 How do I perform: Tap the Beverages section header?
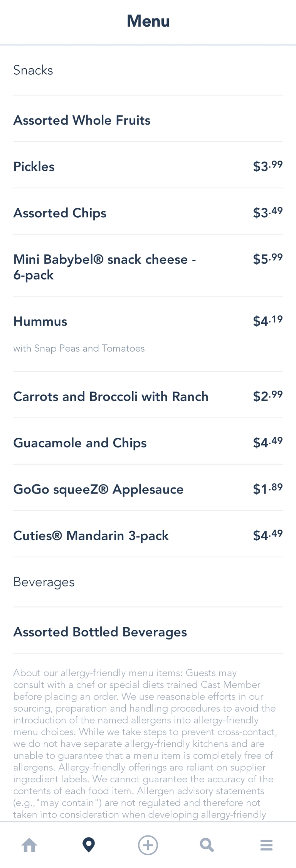(x=44, y=582)
